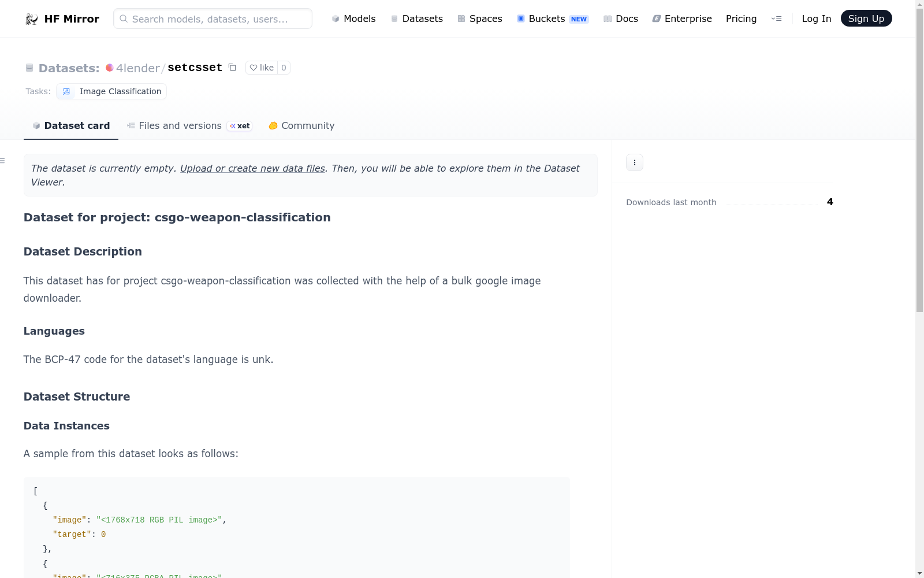Click the page vertical scrollbar thumb

(x=919, y=159)
